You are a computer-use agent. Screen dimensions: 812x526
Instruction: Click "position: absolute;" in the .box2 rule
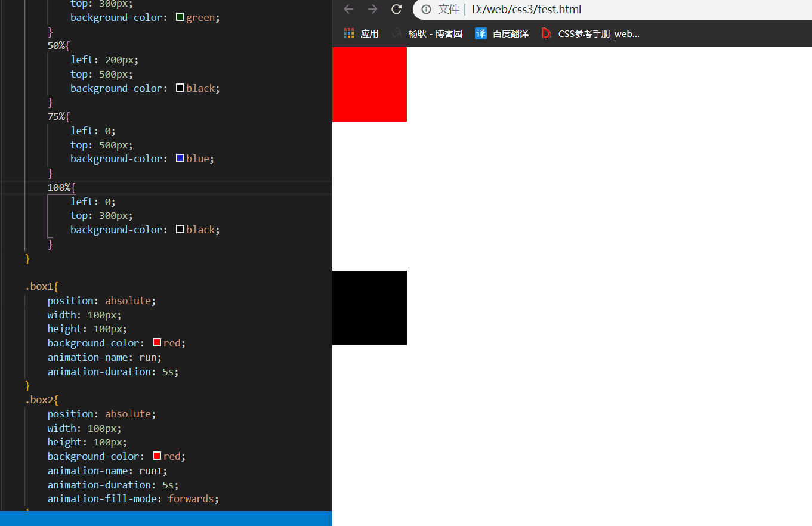tap(102, 414)
